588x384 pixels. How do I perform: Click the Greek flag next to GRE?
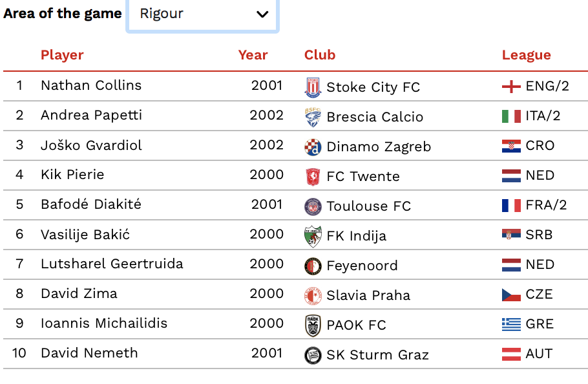tap(511, 325)
